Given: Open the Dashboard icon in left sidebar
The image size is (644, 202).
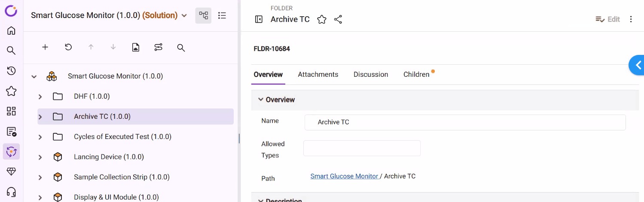Looking at the screenshot, I should pos(11,111).
